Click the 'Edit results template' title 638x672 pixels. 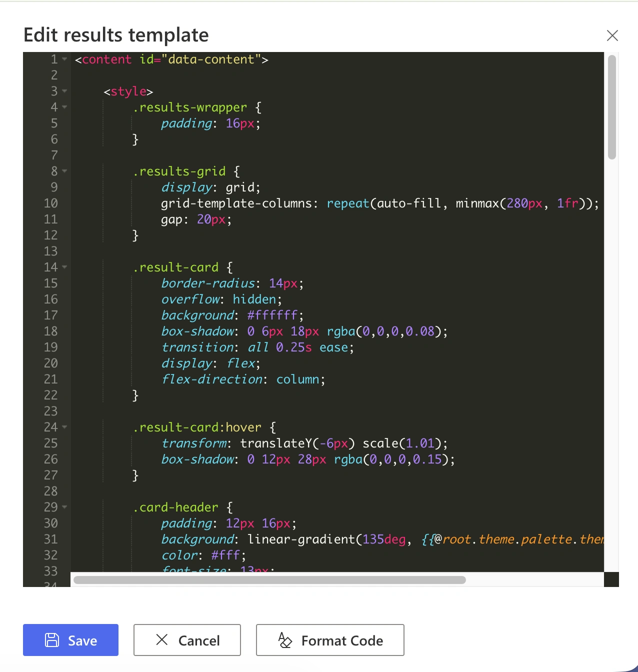[x=116, y=35]
